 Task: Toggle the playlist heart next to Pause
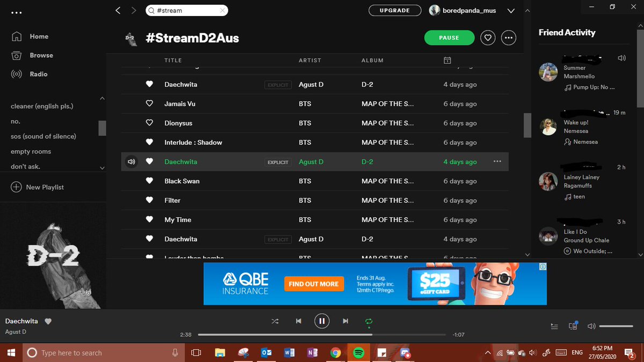coord(487,38)
